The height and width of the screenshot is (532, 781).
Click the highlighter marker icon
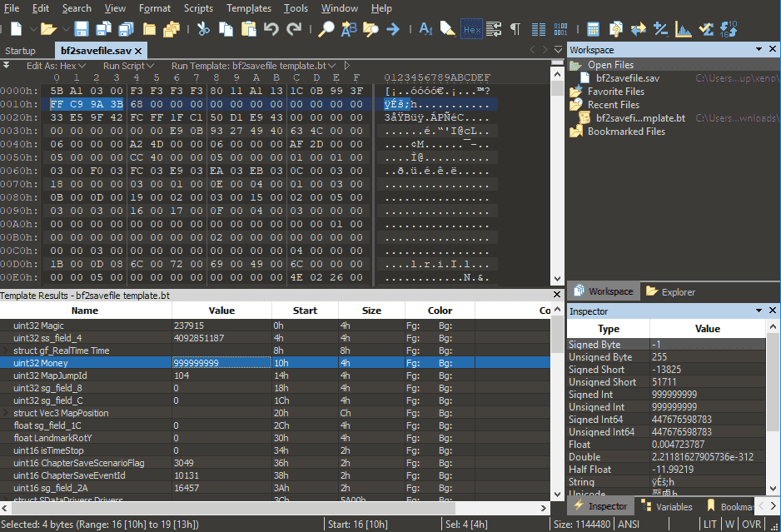click(448, 29)
